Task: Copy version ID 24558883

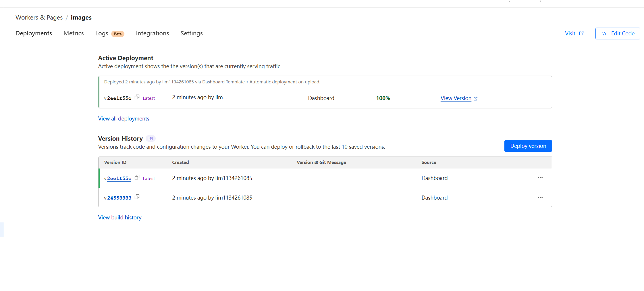Action: pyautogui.click(x=137, y=197)
